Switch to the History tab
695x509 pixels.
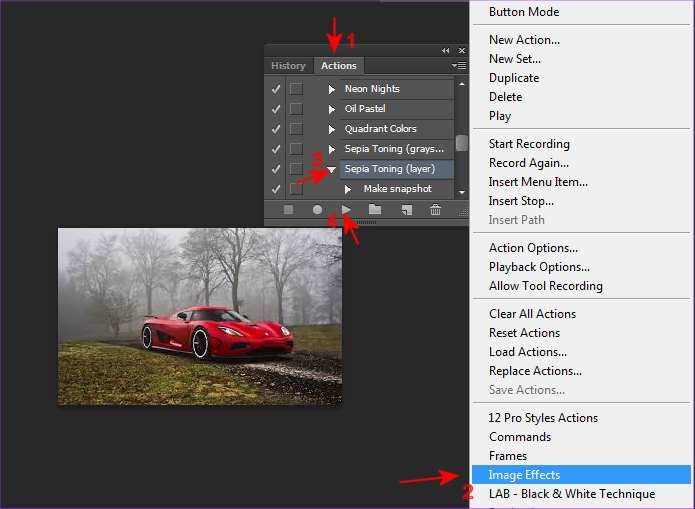point(288,66)
